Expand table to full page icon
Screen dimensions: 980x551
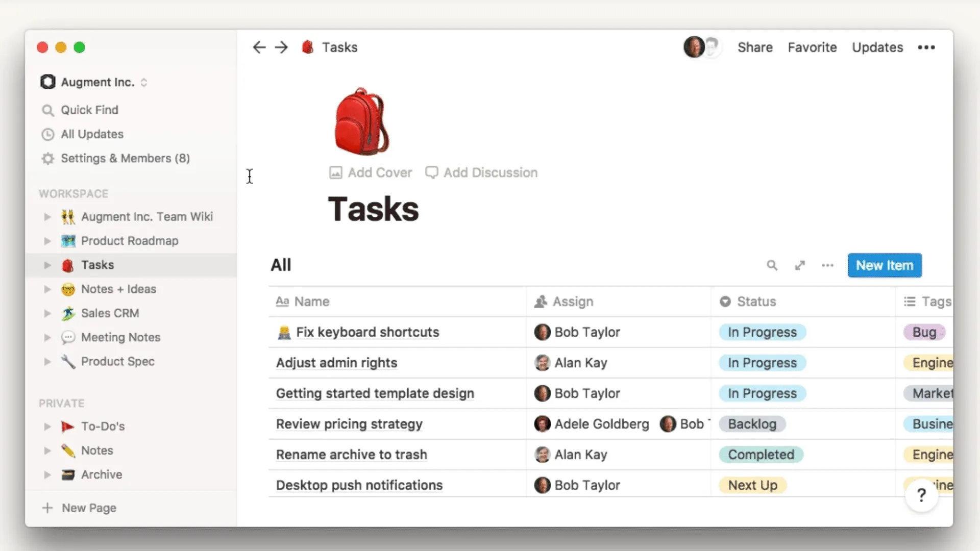tap(800, 265)
